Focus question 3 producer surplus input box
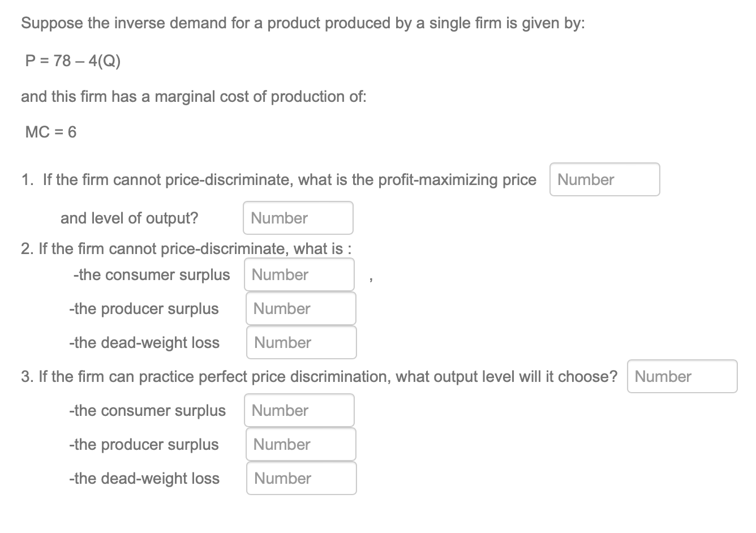The width and height of the screenshot is (756, 533). pyautogui.click(x=301, y=444)
